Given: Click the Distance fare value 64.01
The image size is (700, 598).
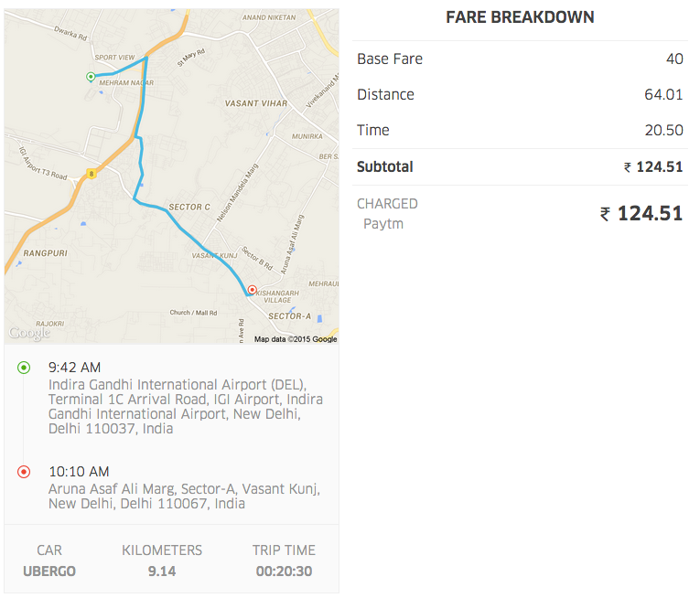Looking at the screenshot, I should 663,94.
